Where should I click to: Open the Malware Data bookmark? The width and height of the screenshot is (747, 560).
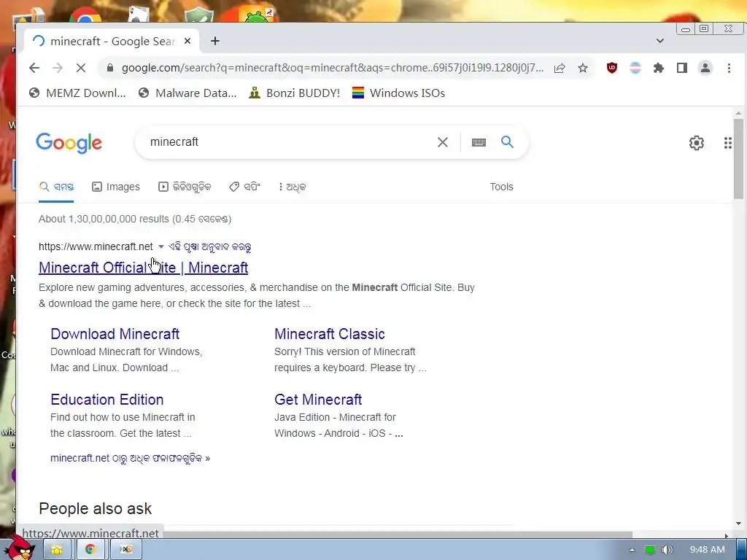pos(187,93)
